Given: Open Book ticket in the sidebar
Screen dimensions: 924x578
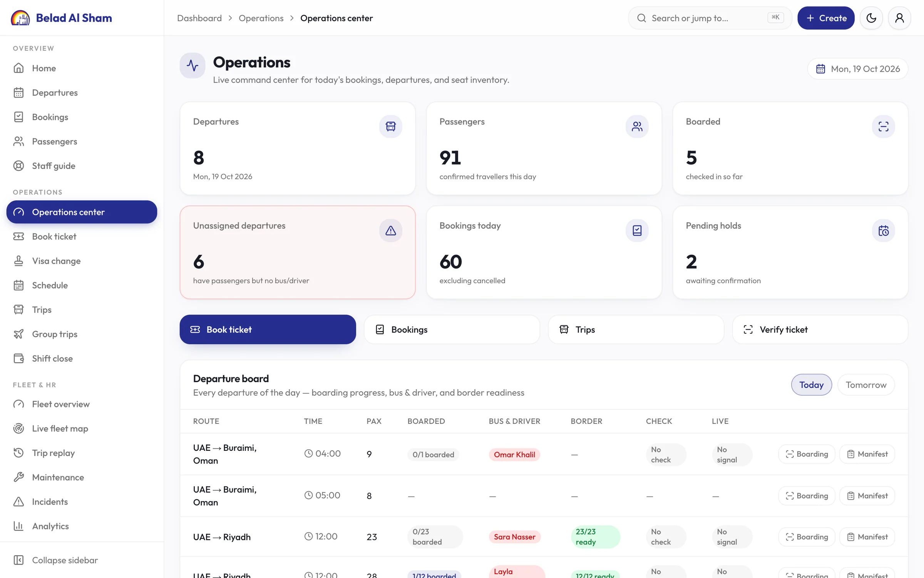Looking at the screenshot, I should (x=82, y=237).
